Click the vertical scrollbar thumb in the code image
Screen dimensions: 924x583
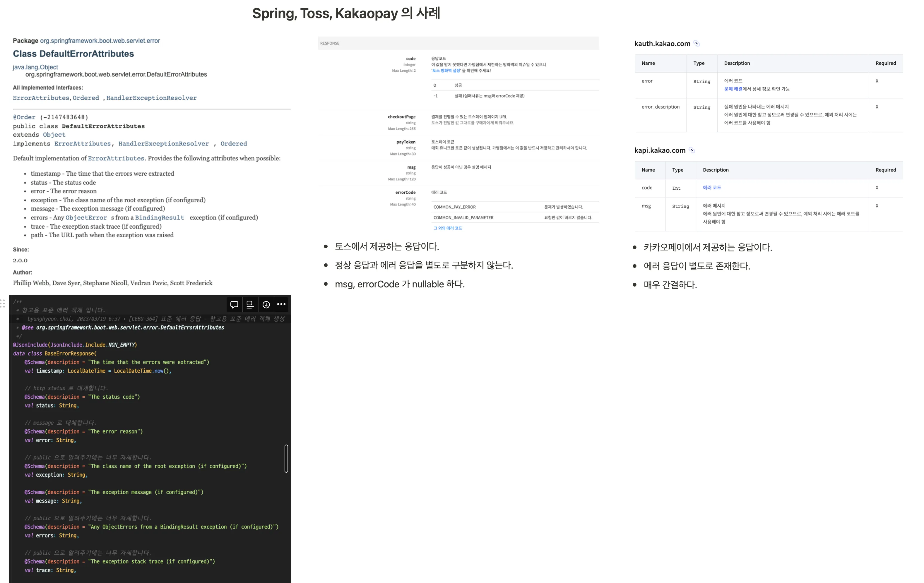[286, 459]
